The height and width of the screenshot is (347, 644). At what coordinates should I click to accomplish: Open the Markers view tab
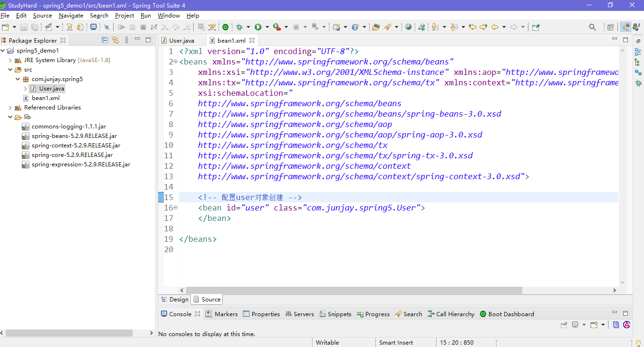click(222, 314)
